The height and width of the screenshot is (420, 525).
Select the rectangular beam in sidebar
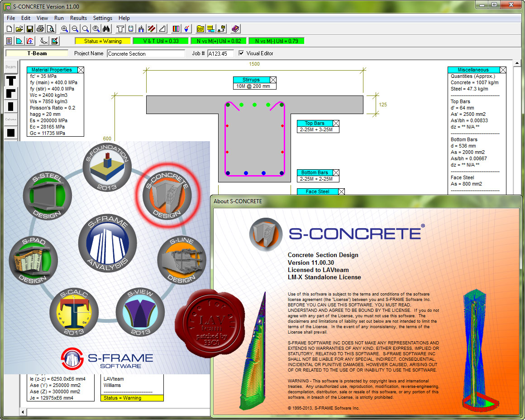click(11, 106)
